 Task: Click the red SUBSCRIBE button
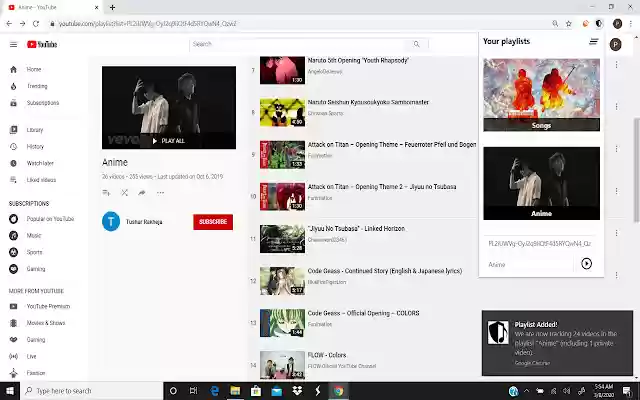pyautogui.click(x=213, y=222)
